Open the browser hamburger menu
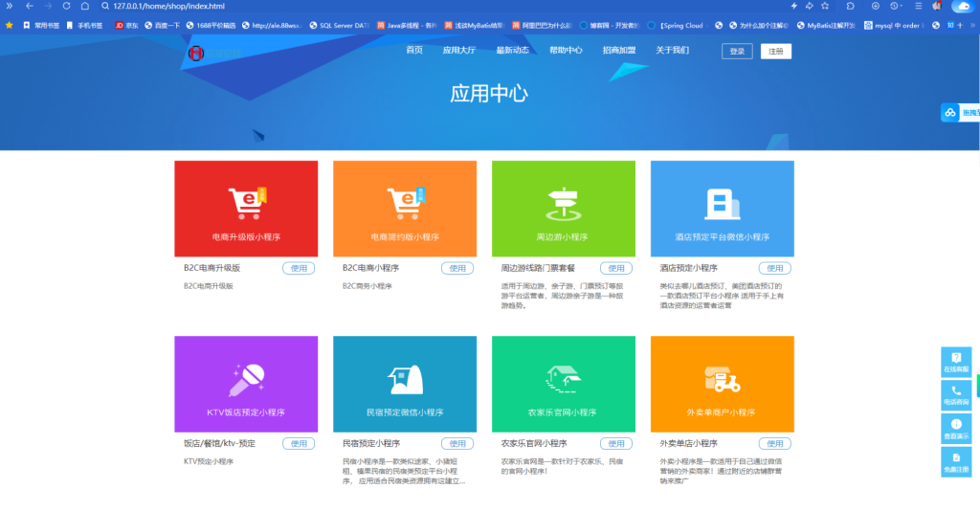 [918, 6]
